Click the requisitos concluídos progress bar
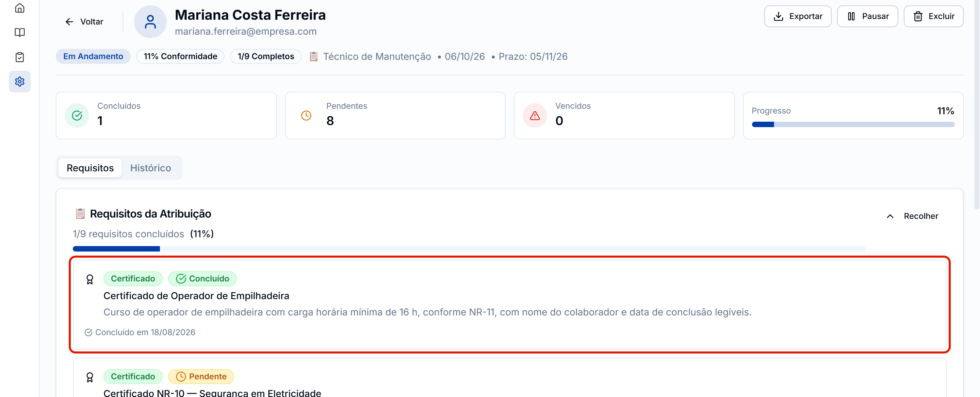The height and width of the screenshot is (397, 980). click(x=469, y=248)
